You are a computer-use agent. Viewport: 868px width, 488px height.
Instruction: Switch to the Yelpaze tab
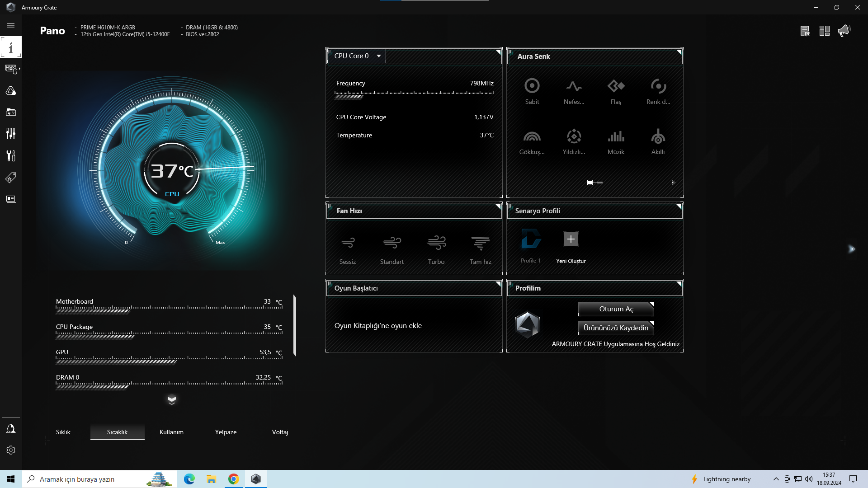coord(226,432)
